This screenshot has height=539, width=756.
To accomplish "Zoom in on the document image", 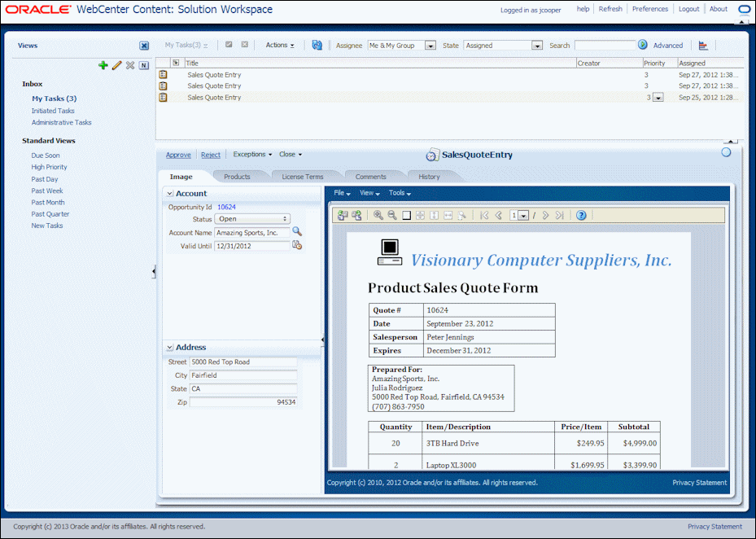I will pyautogui.click(x=378, y=215).
